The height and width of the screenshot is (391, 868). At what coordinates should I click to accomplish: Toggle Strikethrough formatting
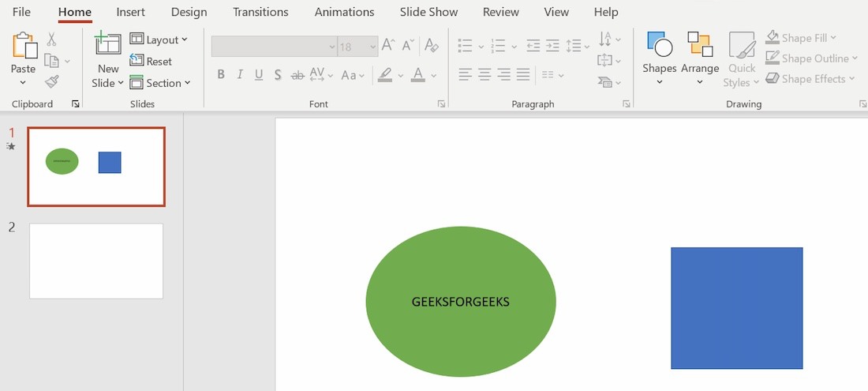point(297,75)
